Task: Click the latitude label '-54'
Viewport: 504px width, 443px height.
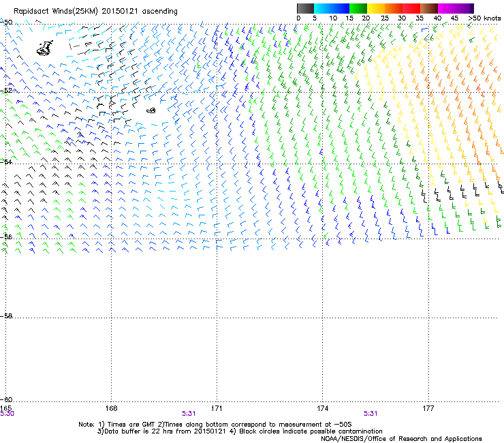Action: [6, 162]
